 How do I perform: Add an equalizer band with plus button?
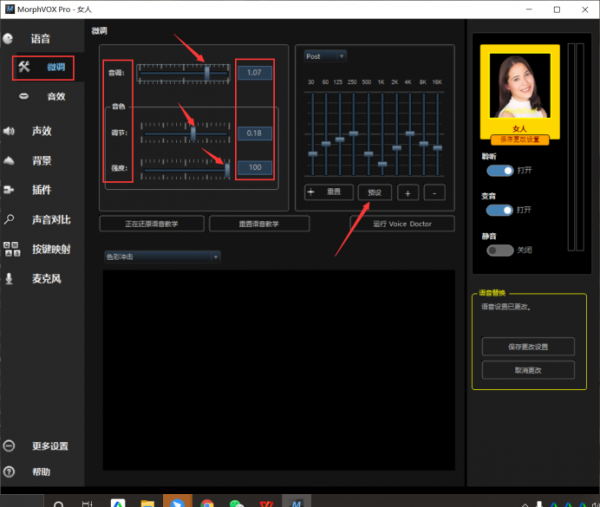tap(408, 192)
